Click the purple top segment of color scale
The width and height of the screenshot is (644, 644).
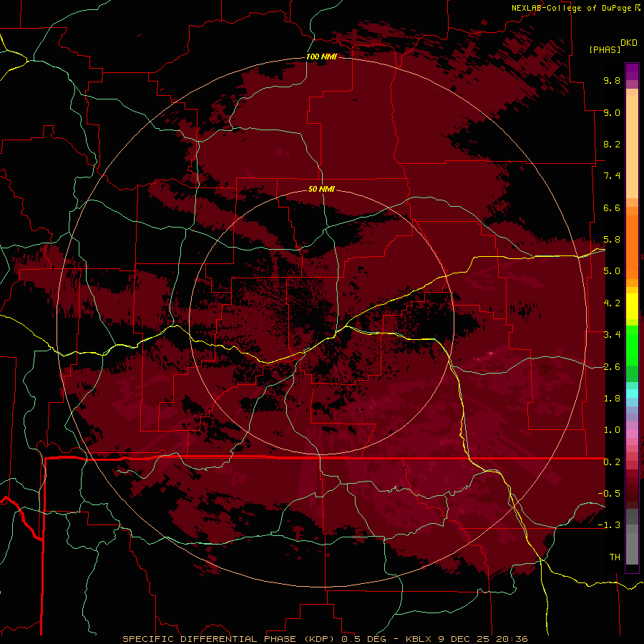[632, 72]
